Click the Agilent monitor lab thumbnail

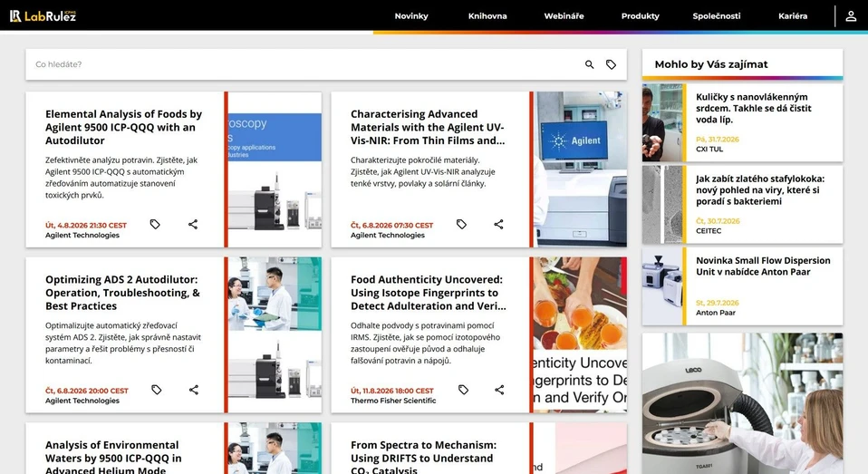580,169
